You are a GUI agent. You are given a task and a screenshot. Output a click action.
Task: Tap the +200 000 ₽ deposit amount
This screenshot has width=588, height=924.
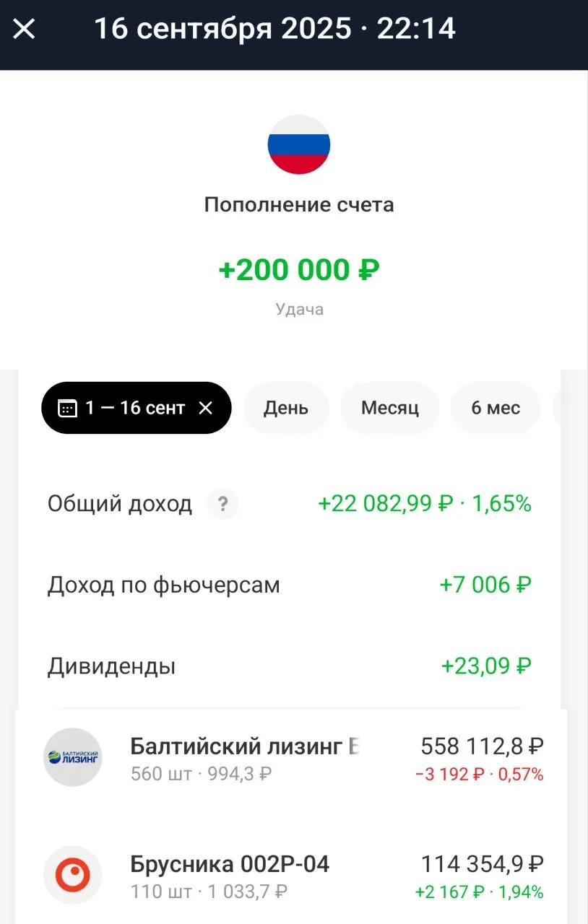pos(299,270)
